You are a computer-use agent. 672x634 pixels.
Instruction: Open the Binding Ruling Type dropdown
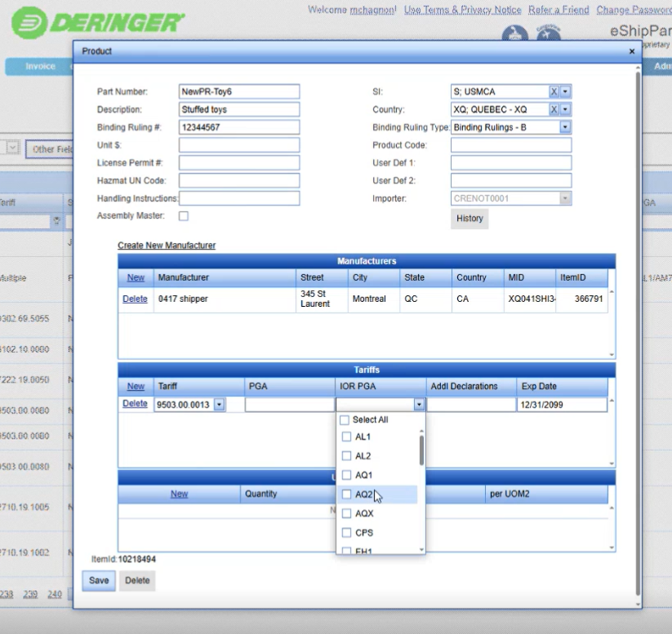tap(565, 127)
